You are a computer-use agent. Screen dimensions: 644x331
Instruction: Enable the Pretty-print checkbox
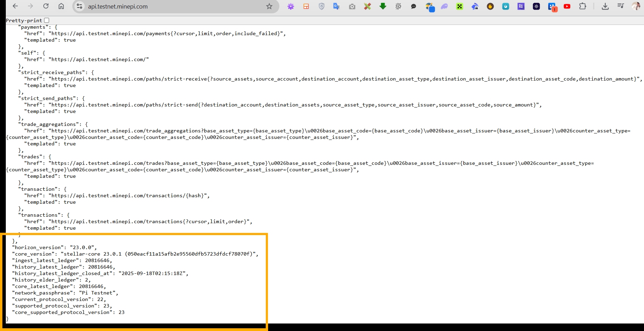pos(47,20)
